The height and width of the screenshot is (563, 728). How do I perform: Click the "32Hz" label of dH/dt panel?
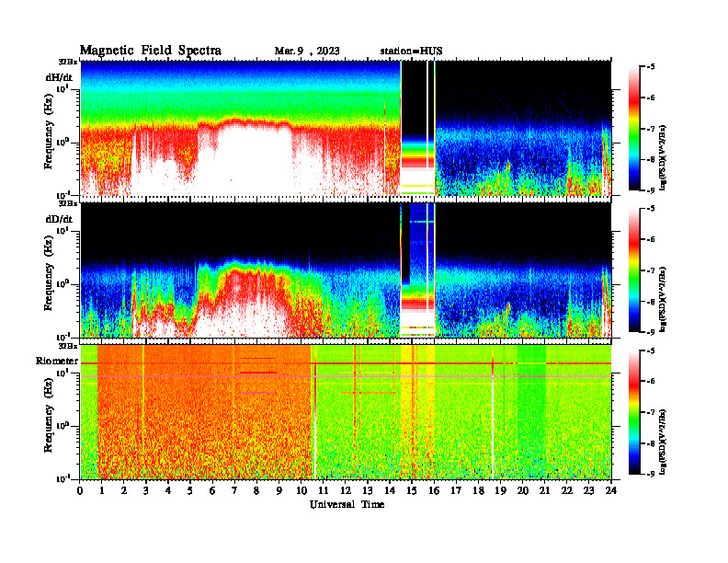(x=67, y=62)
